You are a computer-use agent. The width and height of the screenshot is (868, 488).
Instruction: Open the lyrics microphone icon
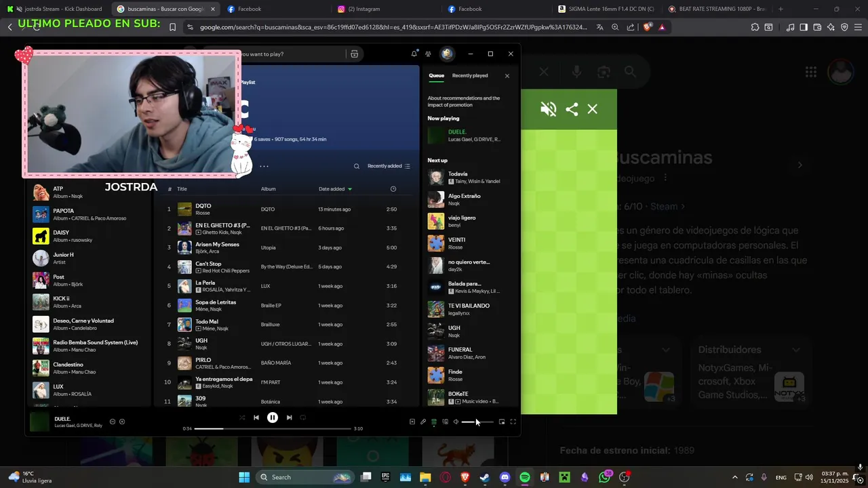click(423, 422)
